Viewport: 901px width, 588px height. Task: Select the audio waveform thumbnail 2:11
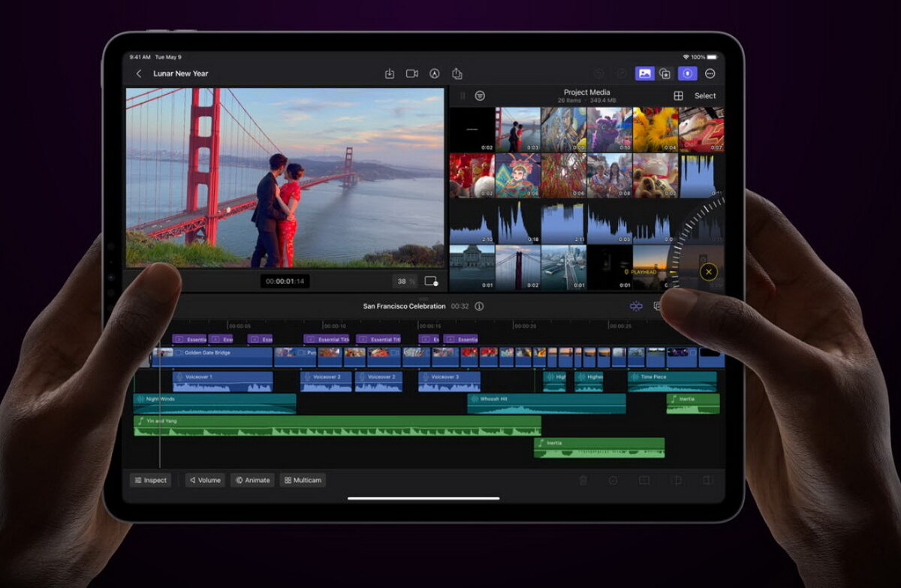[x=564, y=222]
